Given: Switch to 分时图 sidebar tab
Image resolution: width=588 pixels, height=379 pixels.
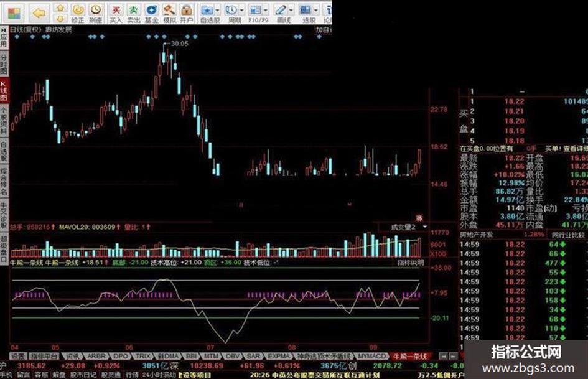Looking at the screenshot, I should 4,63.
